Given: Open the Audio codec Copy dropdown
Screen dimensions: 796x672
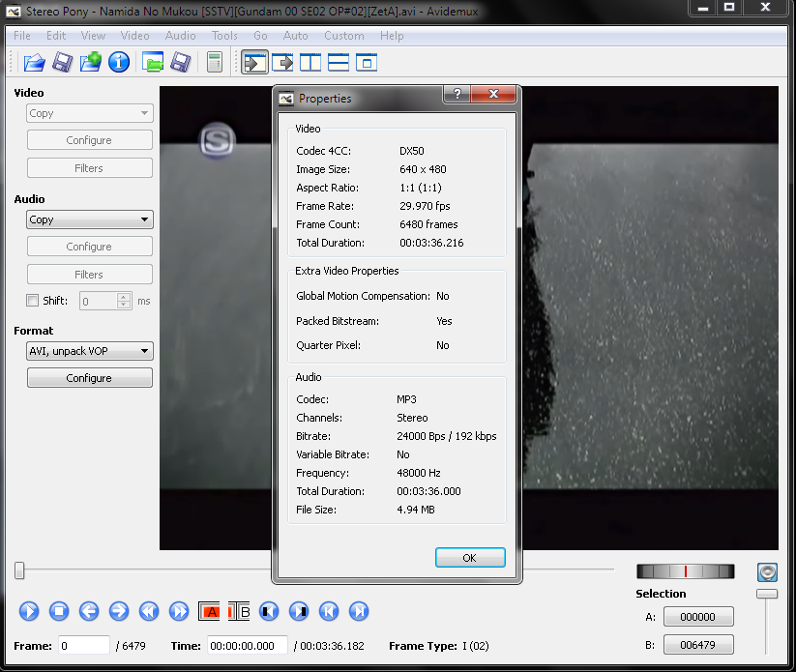Looking at the screenshot, I should 89,219.
